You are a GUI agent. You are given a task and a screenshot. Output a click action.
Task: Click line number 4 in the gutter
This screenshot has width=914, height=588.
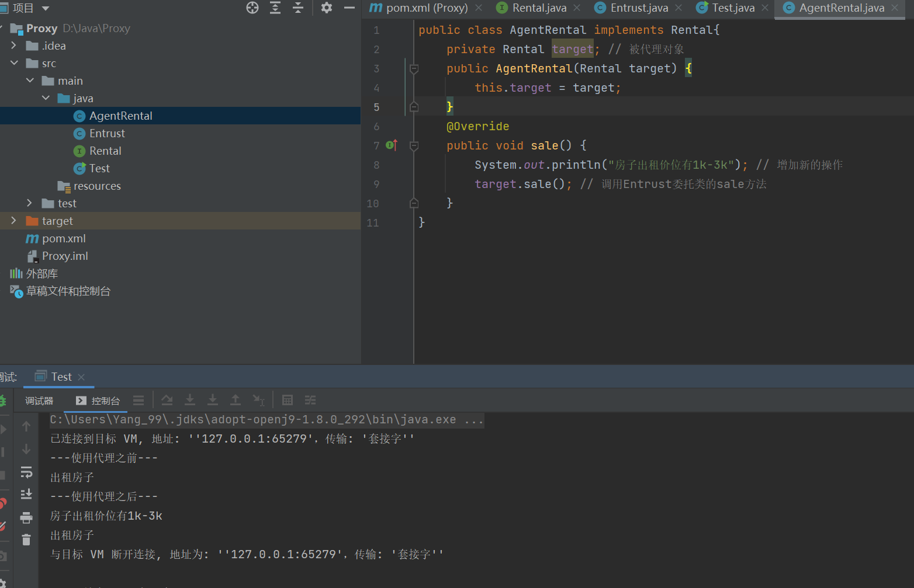click(x=376, y=88)
